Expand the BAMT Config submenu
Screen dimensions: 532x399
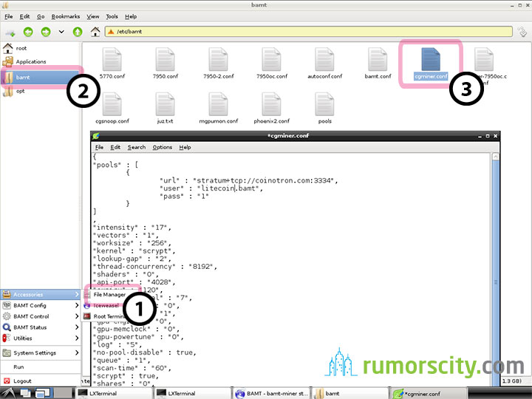coord(41,305)
